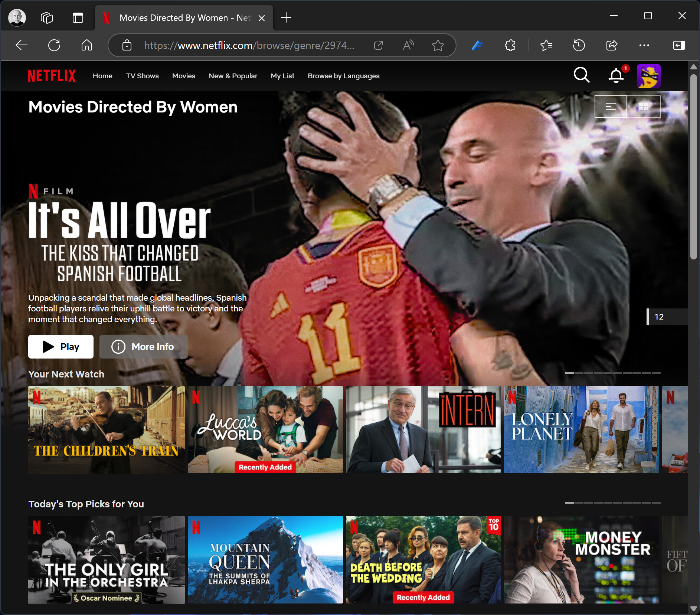Switch to grid view toggle
The height and width of the screenshot is (615, 700).
tap(644, 107)
